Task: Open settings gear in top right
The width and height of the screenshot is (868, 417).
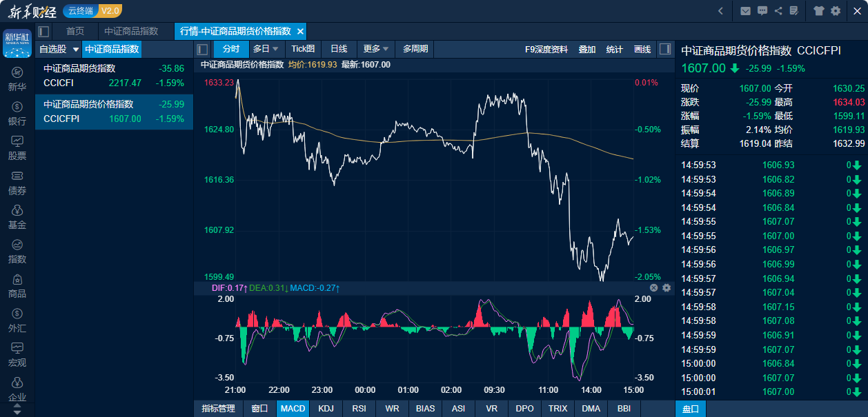Action: 836,10
